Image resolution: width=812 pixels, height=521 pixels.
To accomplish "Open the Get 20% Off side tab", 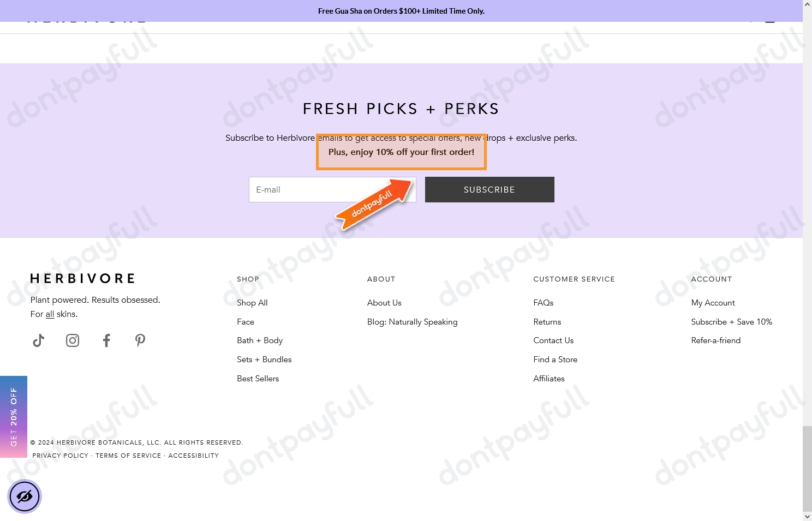I will pos(14,416).
